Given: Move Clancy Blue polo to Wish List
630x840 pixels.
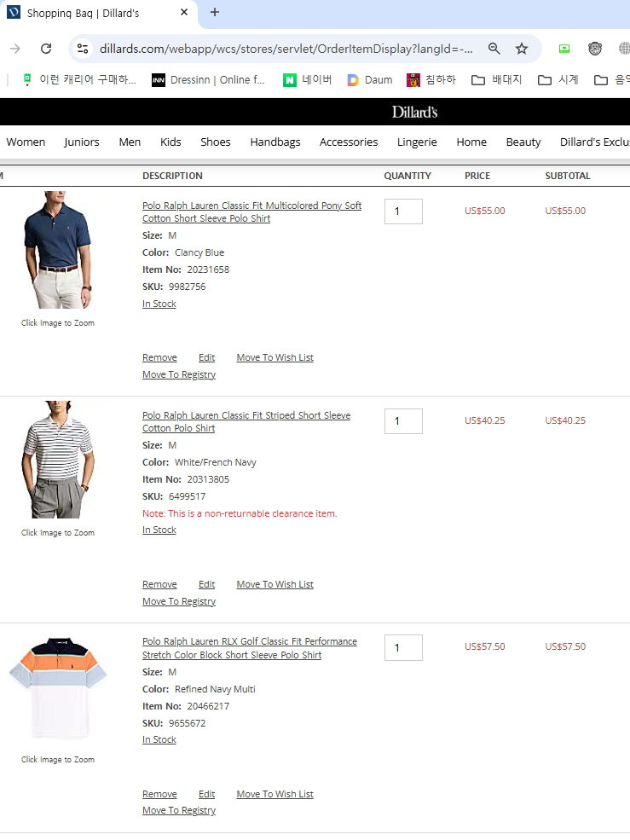Looking at the screenshot, I should (275, 357).
